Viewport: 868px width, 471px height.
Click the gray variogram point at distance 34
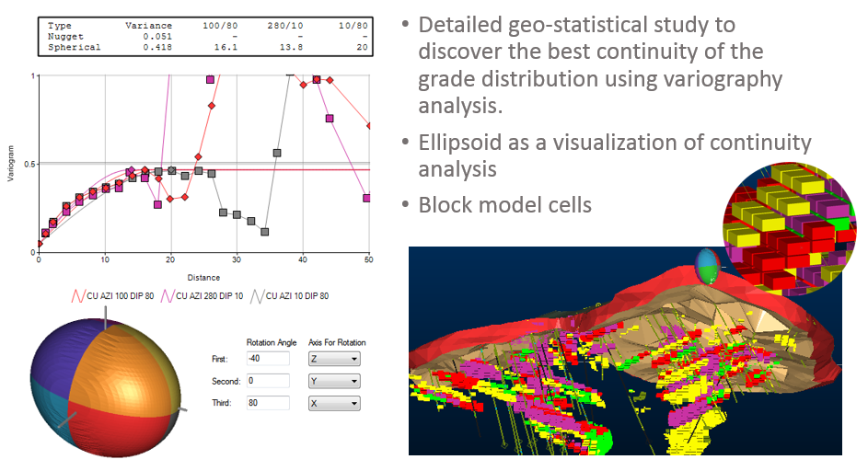264,232
